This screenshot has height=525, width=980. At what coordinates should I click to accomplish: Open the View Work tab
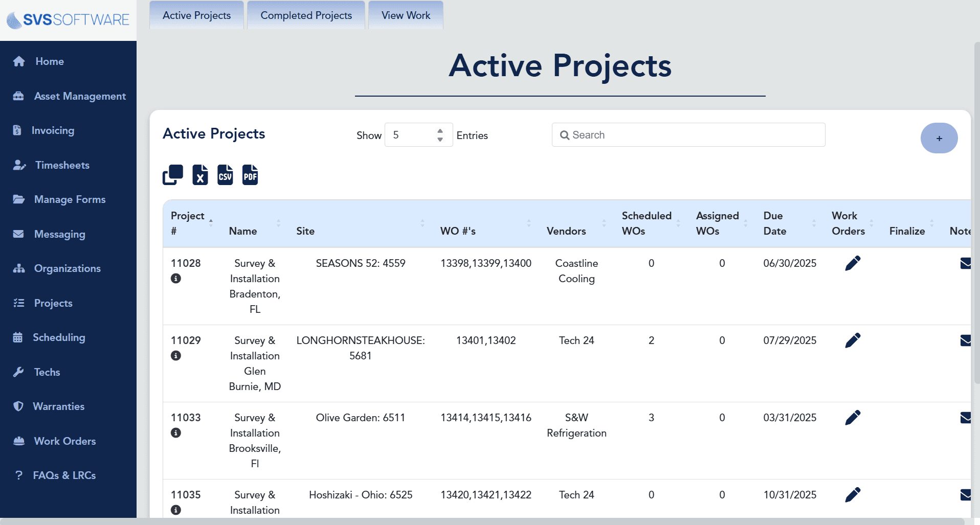[x=406, y=15]
